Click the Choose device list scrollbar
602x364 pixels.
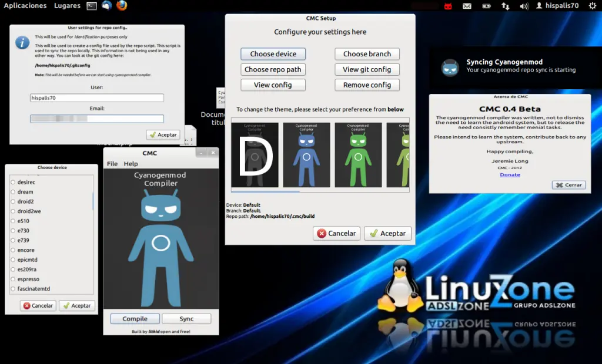point(93,201)
